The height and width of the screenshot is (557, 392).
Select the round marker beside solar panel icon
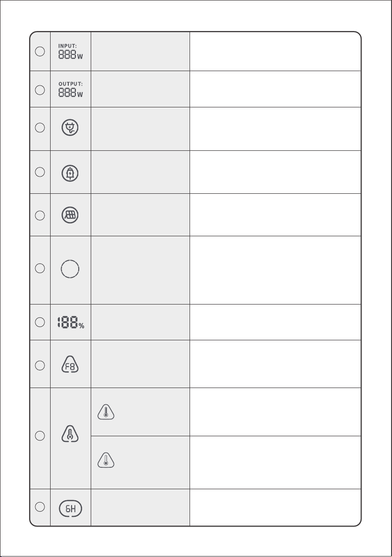[40, 215]
